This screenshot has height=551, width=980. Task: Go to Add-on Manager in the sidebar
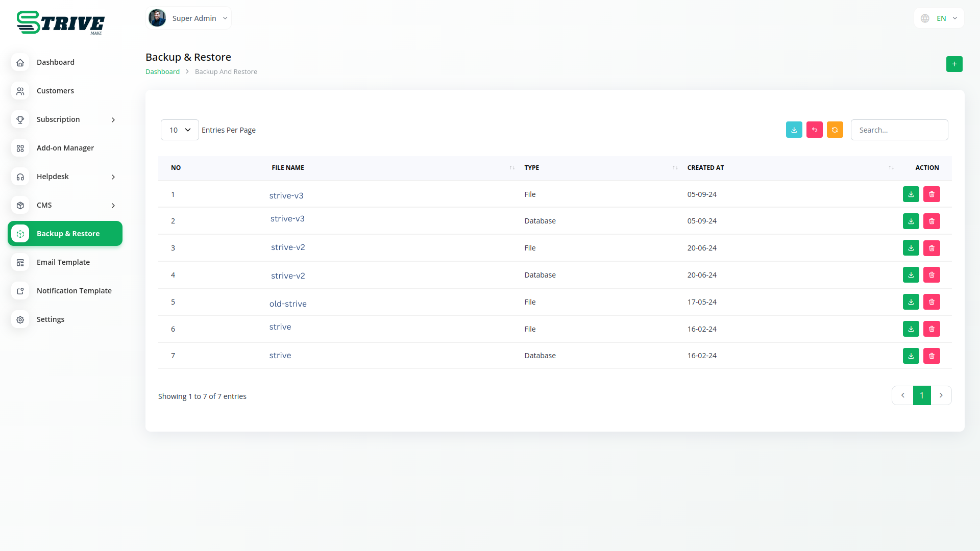(65, 148)
